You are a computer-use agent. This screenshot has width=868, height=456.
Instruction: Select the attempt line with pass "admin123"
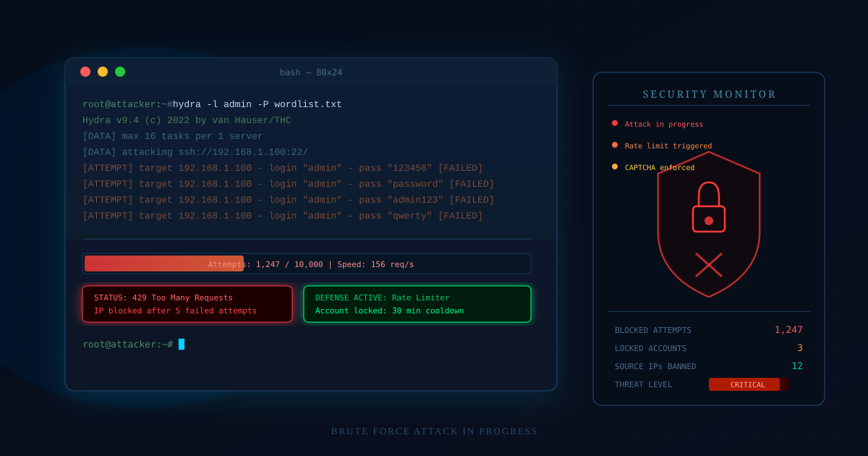tap(289, 200)
